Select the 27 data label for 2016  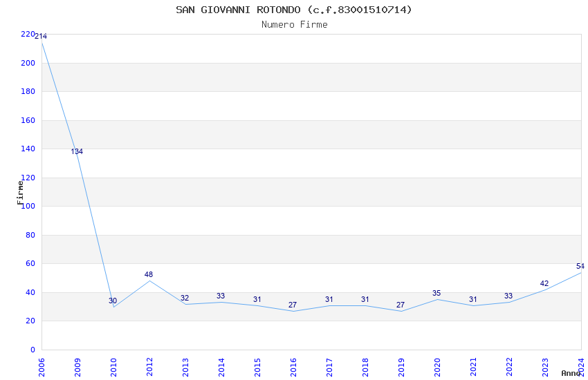tap(293, 305)
